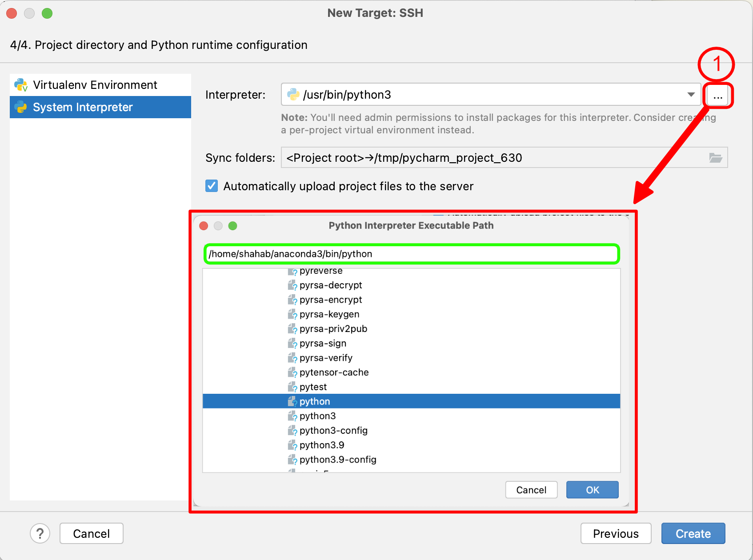This screenshot has height=560, width=753.
Task: Click the Python icon beside /usr/bin/python3
Action: tap(293, 95)
